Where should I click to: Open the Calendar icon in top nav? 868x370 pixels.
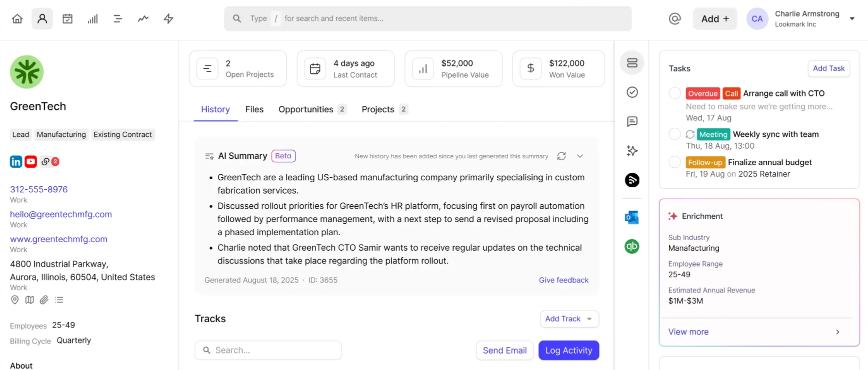[67, 18]
